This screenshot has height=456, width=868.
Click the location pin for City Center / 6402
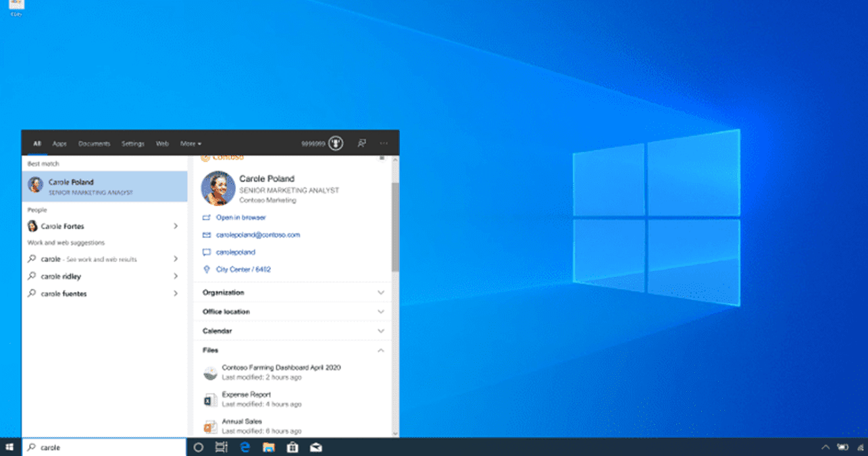(207, 269)
